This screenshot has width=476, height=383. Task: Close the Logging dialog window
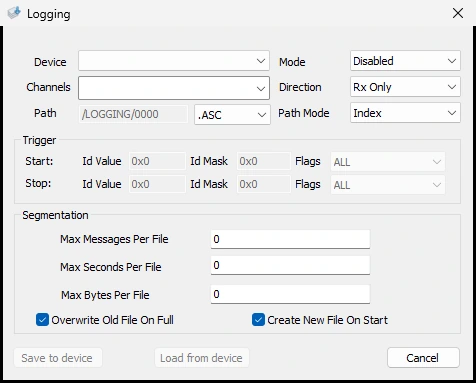pos(458,13)
